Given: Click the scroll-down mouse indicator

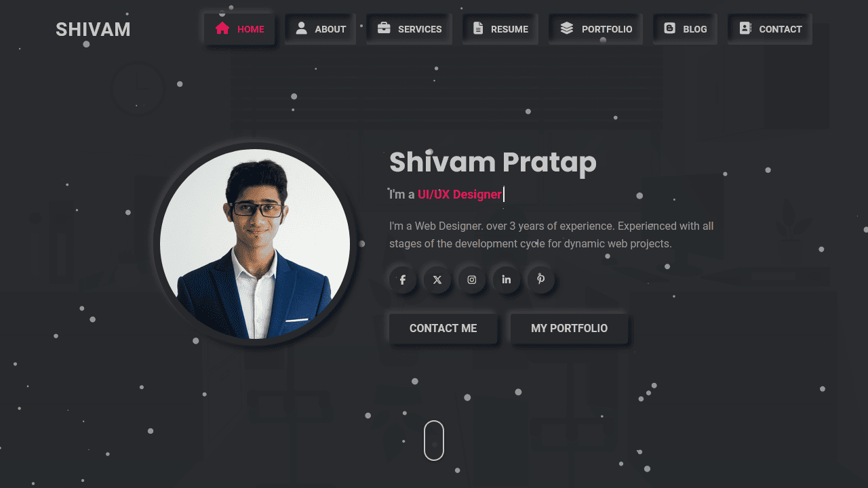Looking at the screenshot, I should click(434, 441).
